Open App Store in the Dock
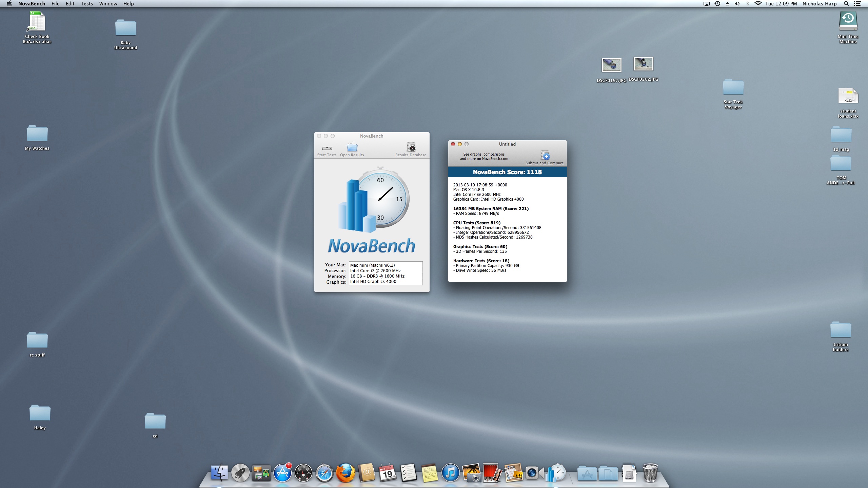Viewport: 868px width, 488px height. 282,472
